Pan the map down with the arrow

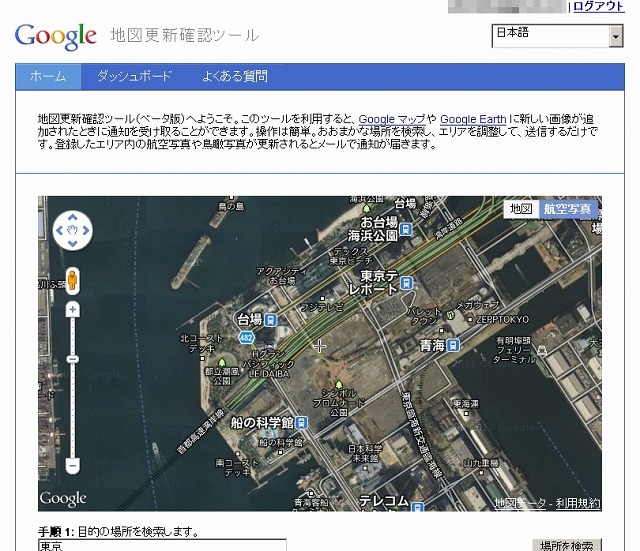pyautogui.click(x=73, y=244)
